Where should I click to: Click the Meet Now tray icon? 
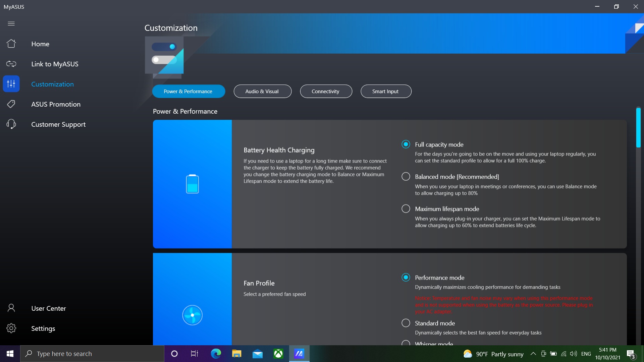pos(543,354)
